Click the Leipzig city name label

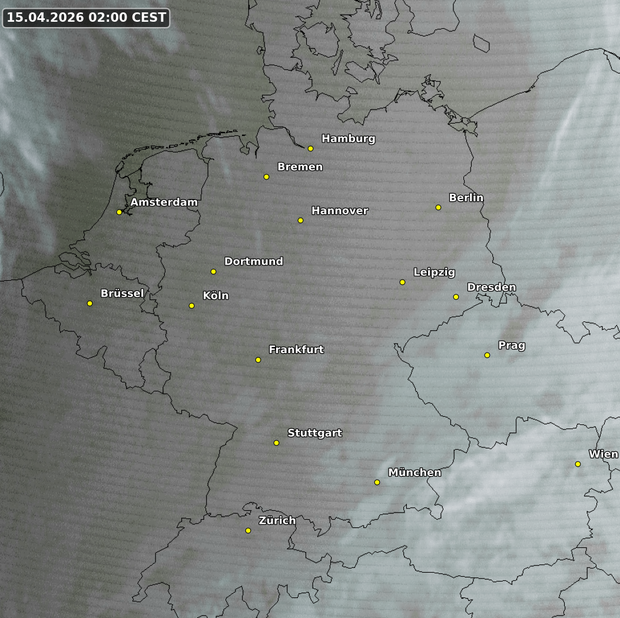click(x=434, y=273)
